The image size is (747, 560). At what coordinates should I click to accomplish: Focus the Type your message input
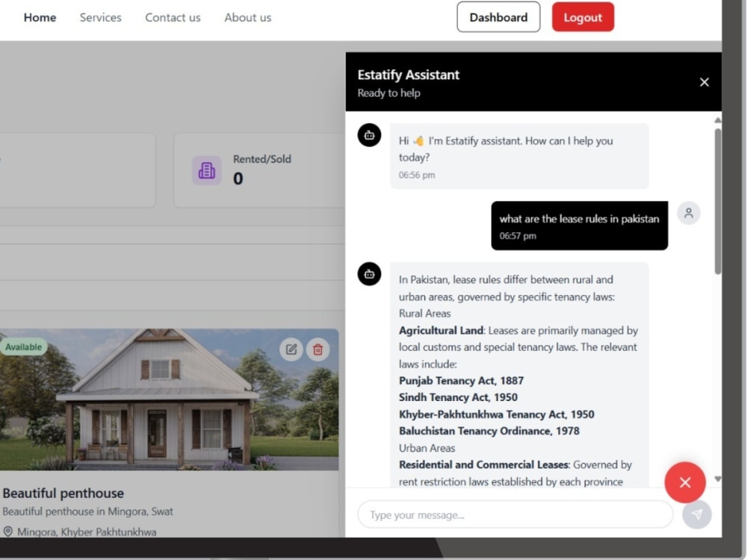pyautogui.click(x=515, y=514)
